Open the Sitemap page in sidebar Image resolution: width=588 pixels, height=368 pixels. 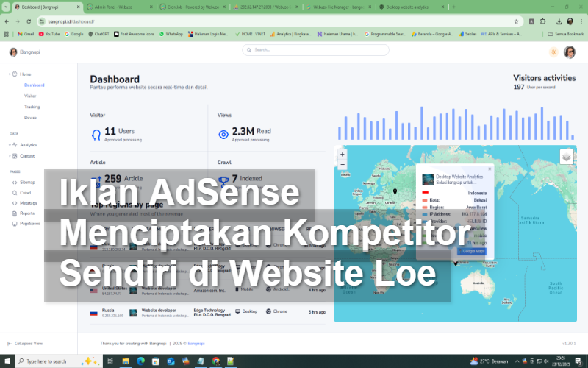click(27, 182)
